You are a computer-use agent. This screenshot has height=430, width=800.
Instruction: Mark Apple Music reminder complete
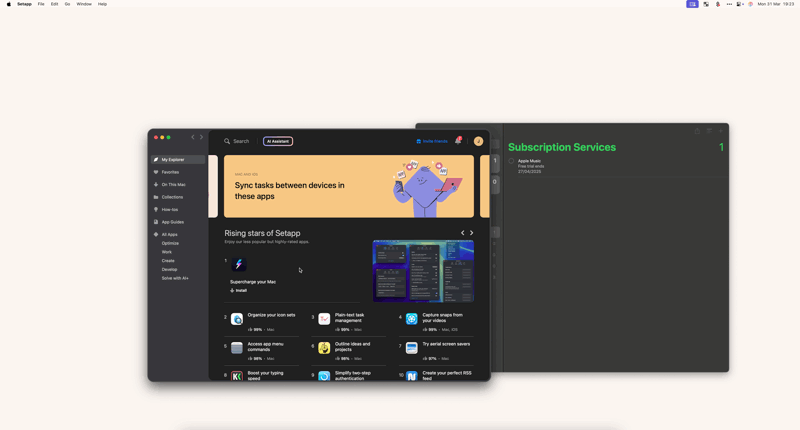click(x=511, y=161)
